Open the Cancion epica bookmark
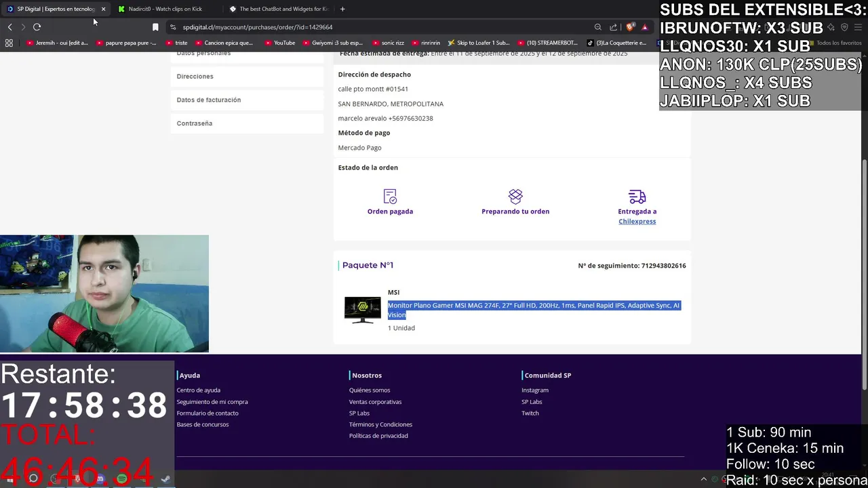 pos(225,43)
